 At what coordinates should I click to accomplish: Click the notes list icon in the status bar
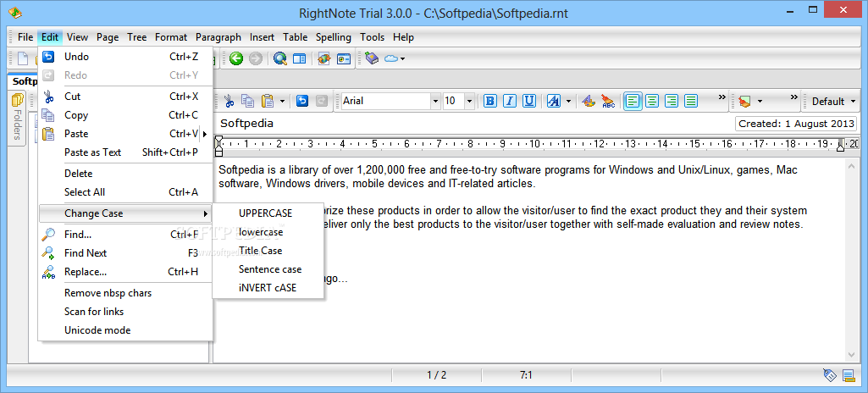849,375
